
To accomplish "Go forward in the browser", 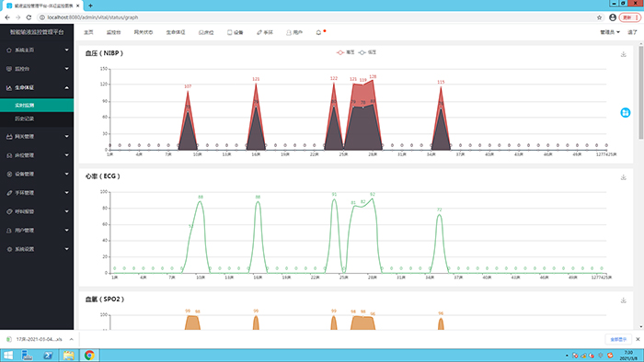I will tap(18, 17).
